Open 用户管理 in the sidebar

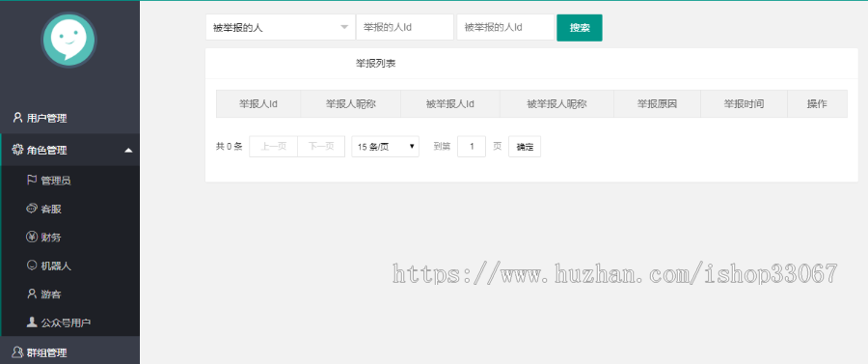tap(69, 118)
